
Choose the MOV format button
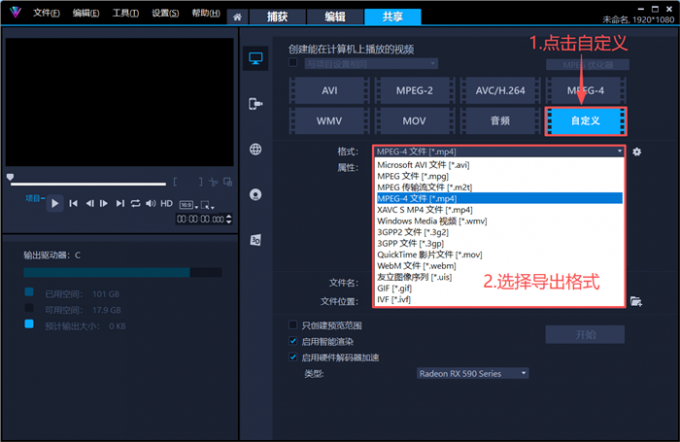point(415,121)
